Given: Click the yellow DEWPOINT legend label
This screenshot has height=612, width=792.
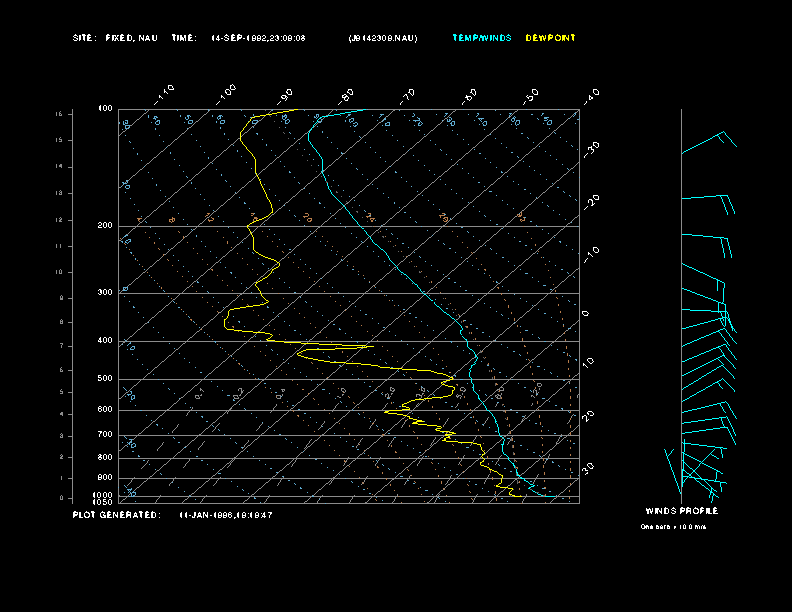Looking at the screenshot, I should tap(550, 38).
